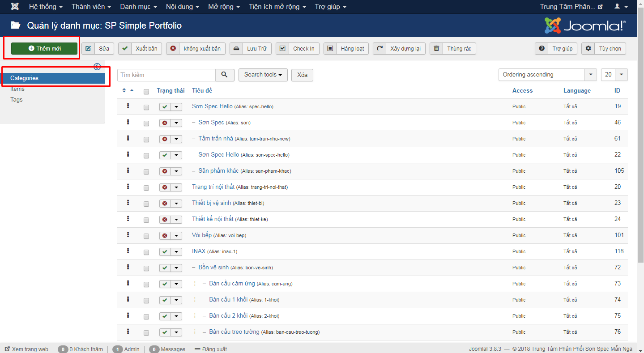The image size is (644, 353).
Task: Click the Xem trang web link
Action: pos(26,349)
